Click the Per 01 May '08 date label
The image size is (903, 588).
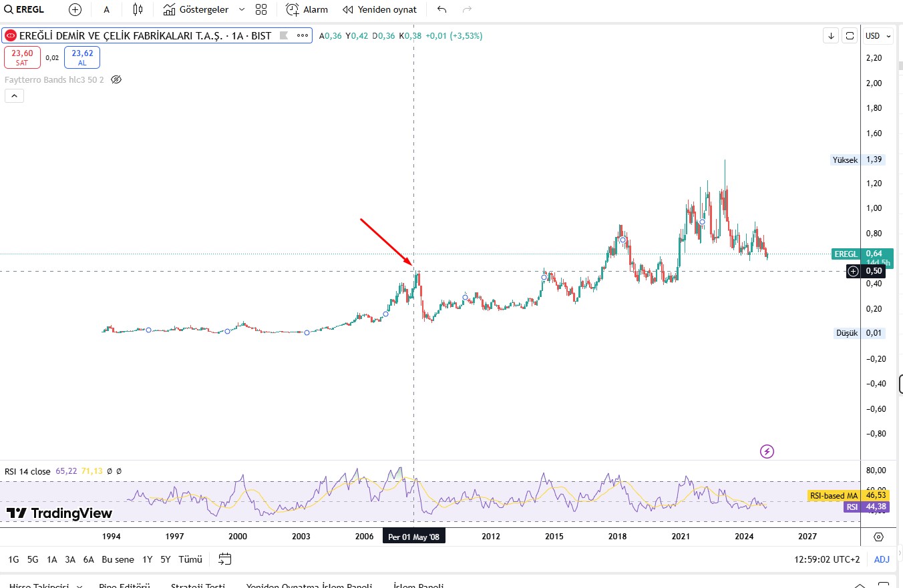point(414,537)
